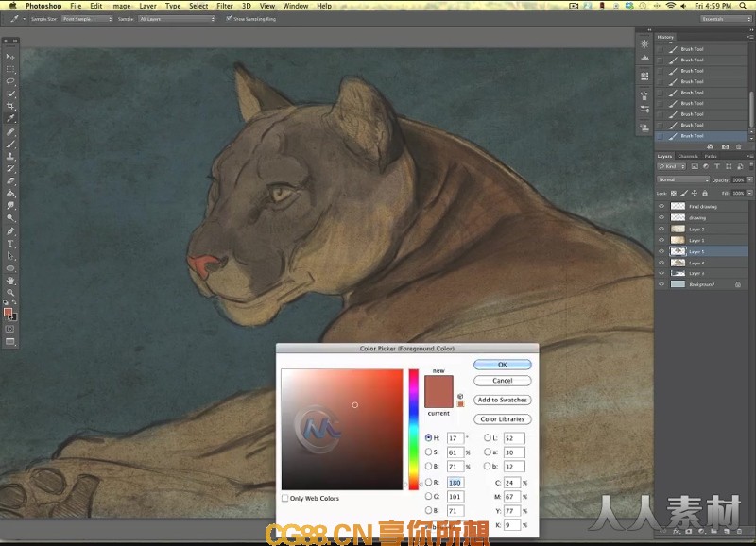Lock all padlock icon in Layers
Image resolution: width=756 pixels, height=546 pixels.
coord(705,194)
